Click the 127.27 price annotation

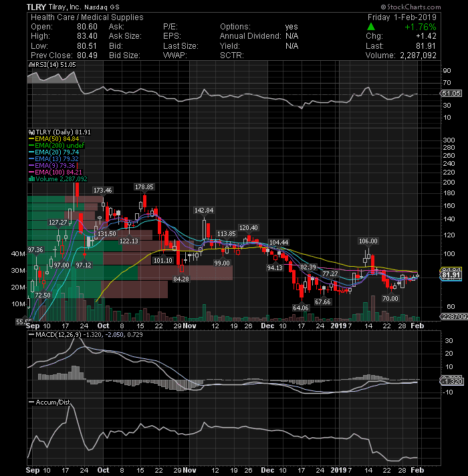[58, 223]
